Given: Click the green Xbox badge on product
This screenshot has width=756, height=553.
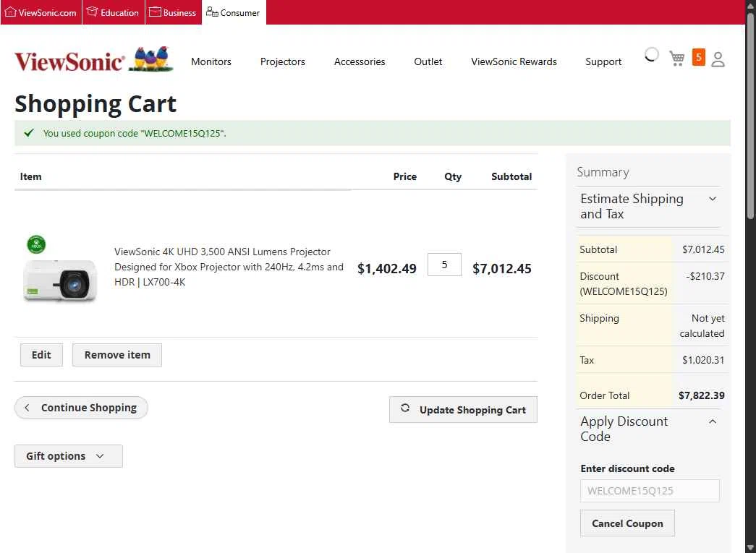Looking at the screenshot, I should [x=36, y=245].
